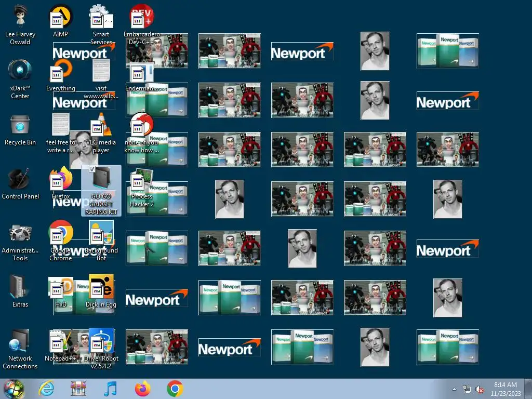This screenshot has width=532, height=399.
Task: Launch Firefox from the taskbar
Action: tap(142, 389)
